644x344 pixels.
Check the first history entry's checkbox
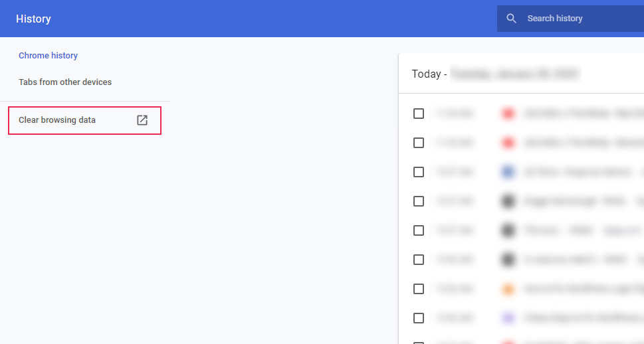point(419,114)
